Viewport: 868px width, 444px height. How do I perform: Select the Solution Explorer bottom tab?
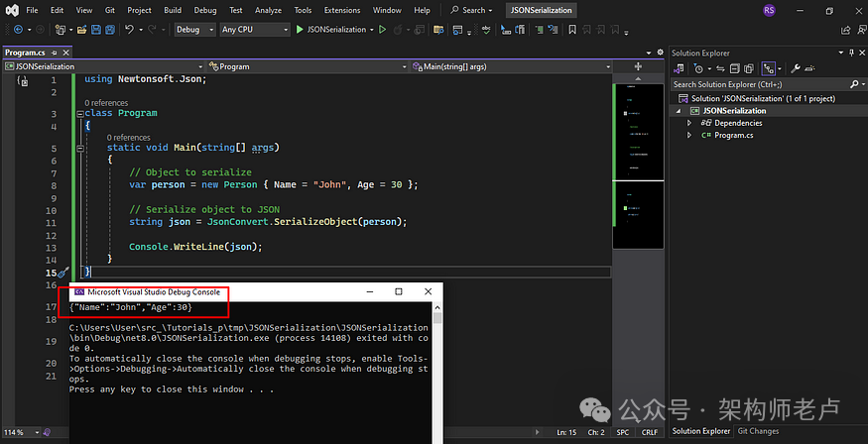[700, 431]
